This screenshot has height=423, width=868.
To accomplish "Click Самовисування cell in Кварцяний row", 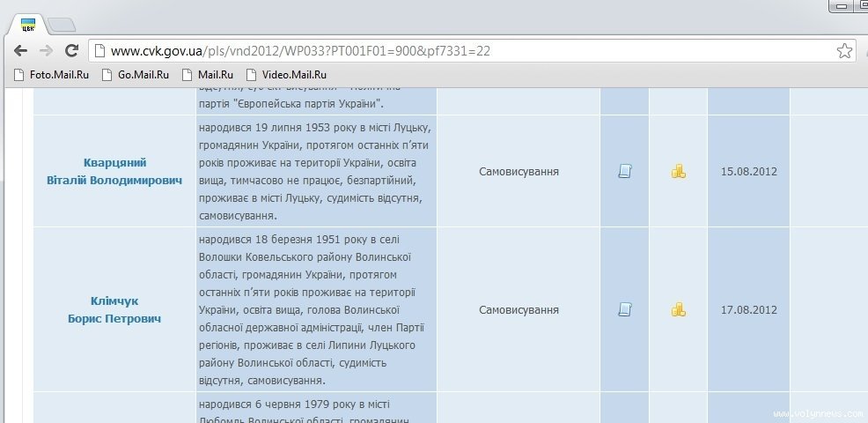I will click(x=519, y=171).
